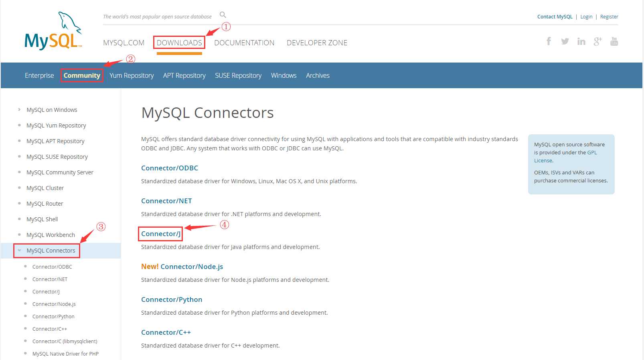This screenshot has width=644, height=360.
Task: Open the Connector/Node.js heading link
Action: pyautogui.click(x=192, y=267)
